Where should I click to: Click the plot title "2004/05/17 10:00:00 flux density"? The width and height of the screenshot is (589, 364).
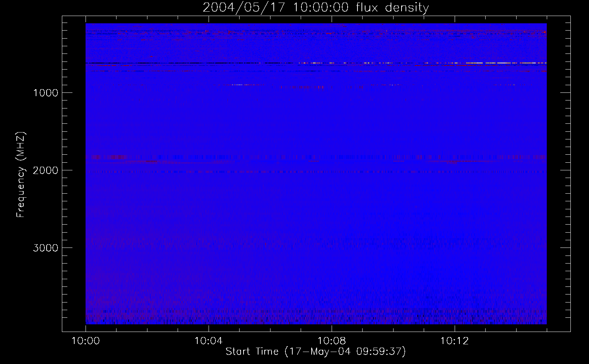[x=316, y=8]
